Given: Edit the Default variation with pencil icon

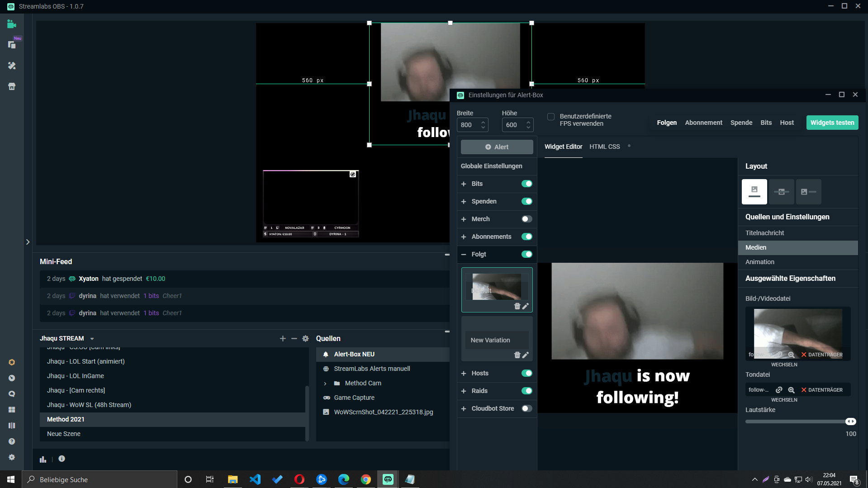Looking at the screenshot, I should pyautogui.click(x=526, y=306).
